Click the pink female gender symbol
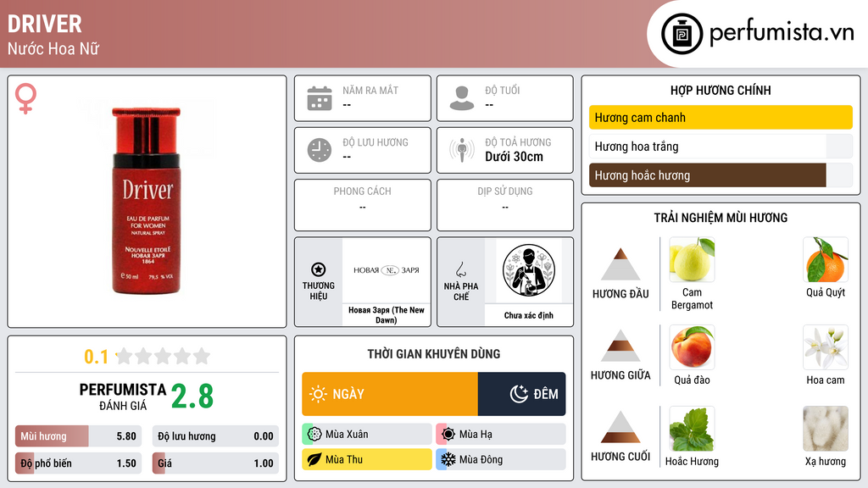The height and width of the screenshot is (488, 868). (25, 98)
